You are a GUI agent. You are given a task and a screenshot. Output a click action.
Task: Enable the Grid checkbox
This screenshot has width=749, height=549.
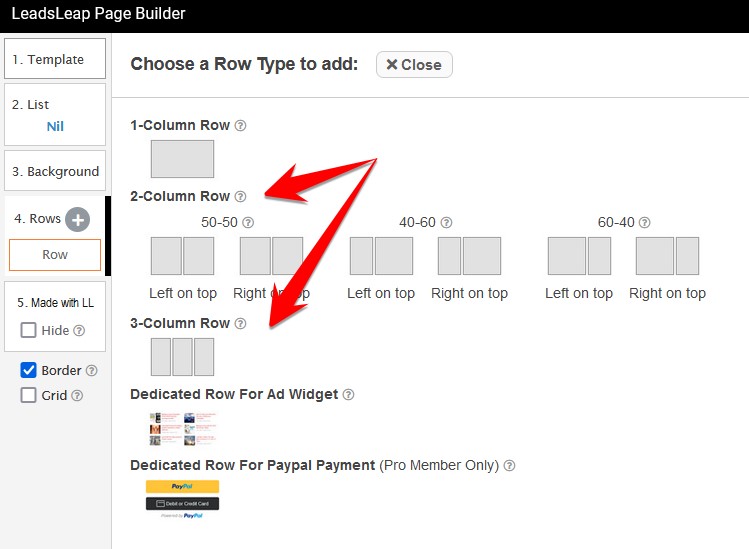[29, 395]
